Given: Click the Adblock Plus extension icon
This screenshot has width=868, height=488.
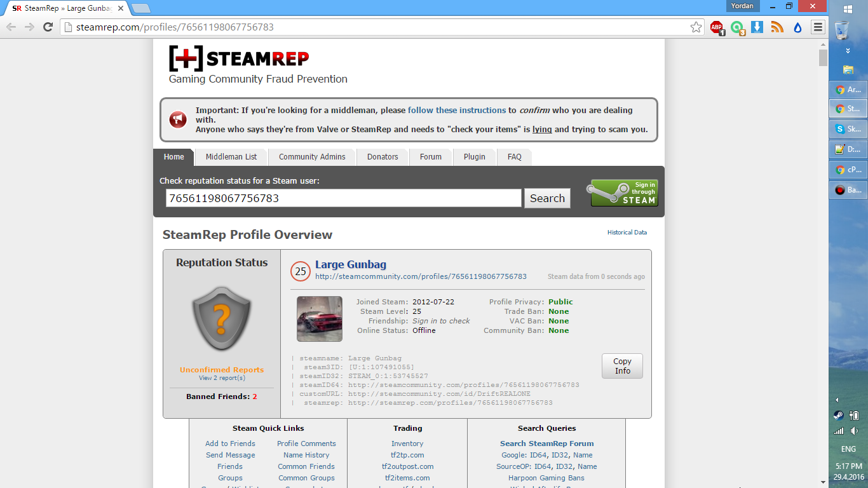Looking at the screenshot, I should click(717, 27).
